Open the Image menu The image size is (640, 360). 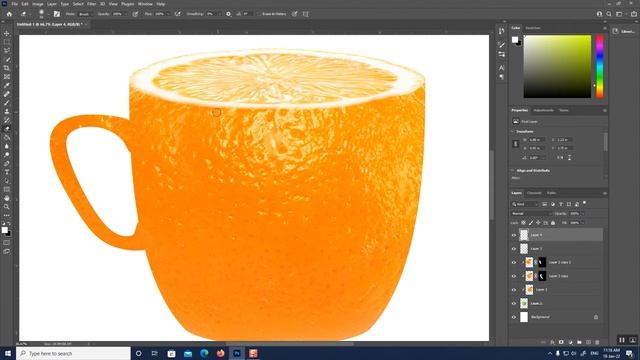point(38,4)
